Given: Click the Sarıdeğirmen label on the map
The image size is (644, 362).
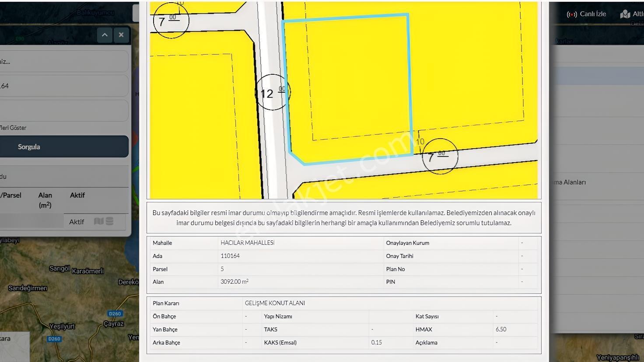Looking at the screenshot, I should pyautogui.click(x=28, y=288).
